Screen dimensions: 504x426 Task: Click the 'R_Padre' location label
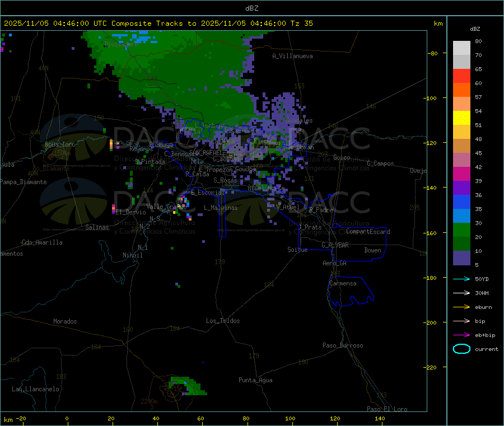[x=321, y=210]
